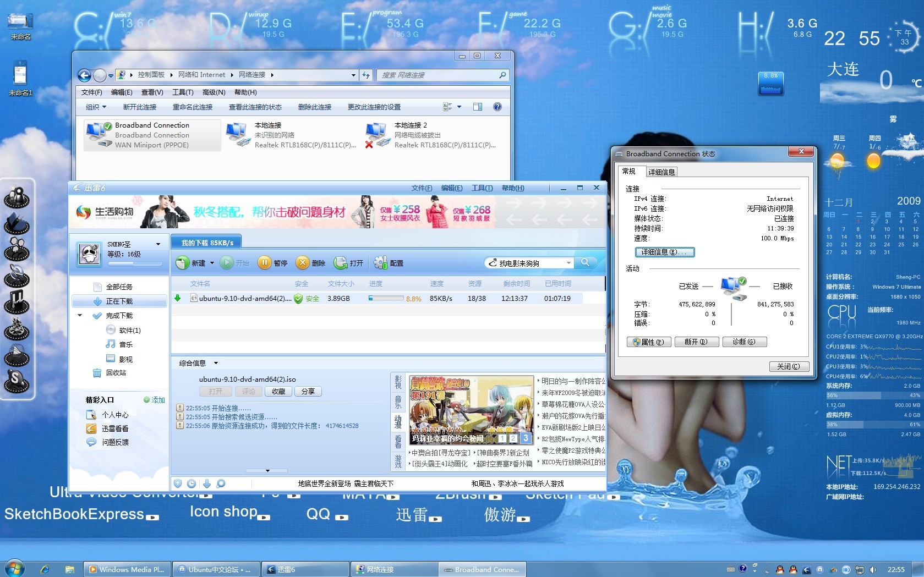
Task: Open the 高级(N) menu in network window
Action: [x=214, y=92]
